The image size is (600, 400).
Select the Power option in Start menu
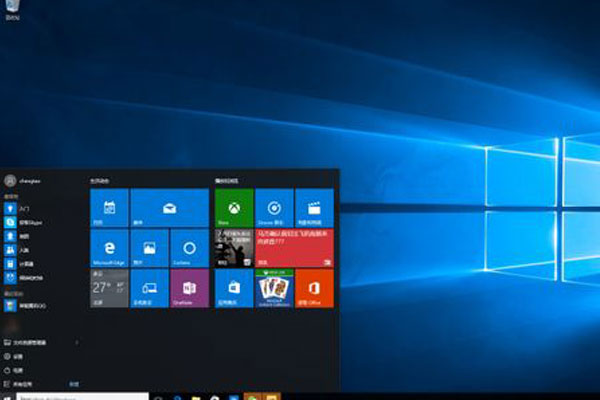(x=18, y=369)
